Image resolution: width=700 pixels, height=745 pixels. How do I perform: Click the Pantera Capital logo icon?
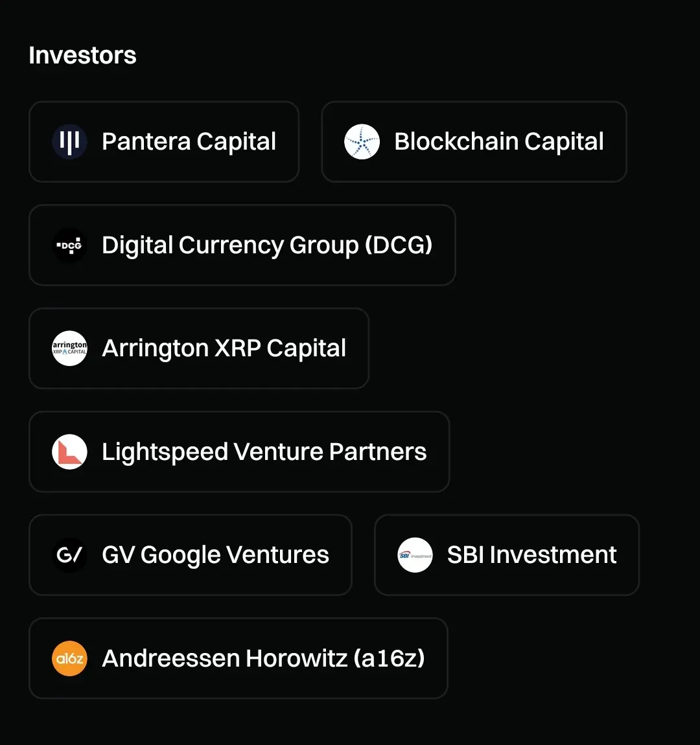(x=69, y=142)
